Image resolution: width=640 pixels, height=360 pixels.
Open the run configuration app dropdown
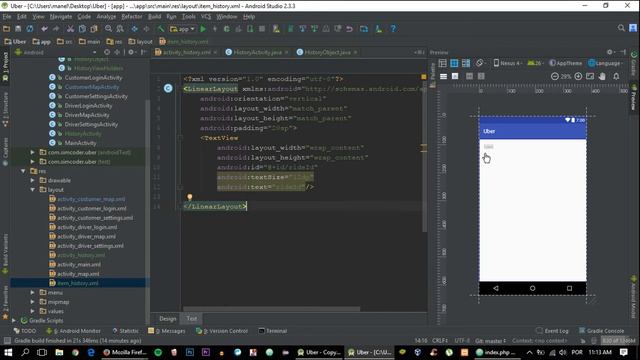[x=182, y=29]
